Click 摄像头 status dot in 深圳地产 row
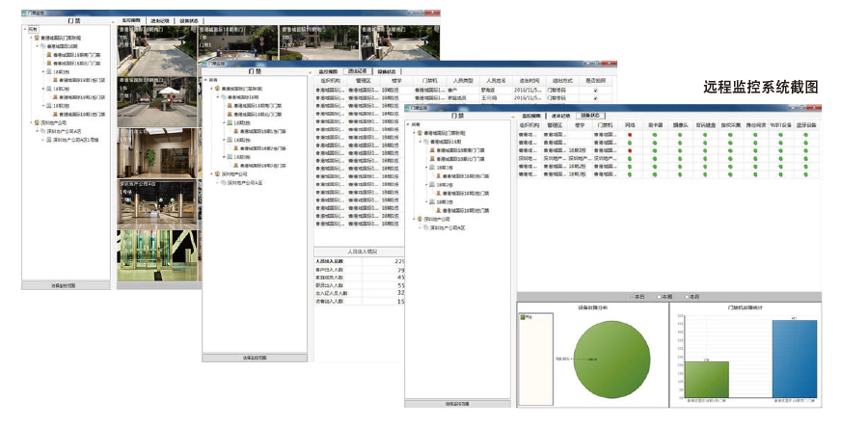Image resolution: width=868 pixels, height=425 pixels. pyautogui.click(x=679, y=158)
